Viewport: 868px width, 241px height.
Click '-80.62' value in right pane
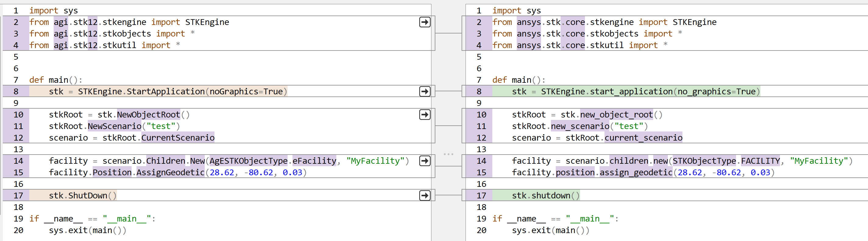[726, 172]
